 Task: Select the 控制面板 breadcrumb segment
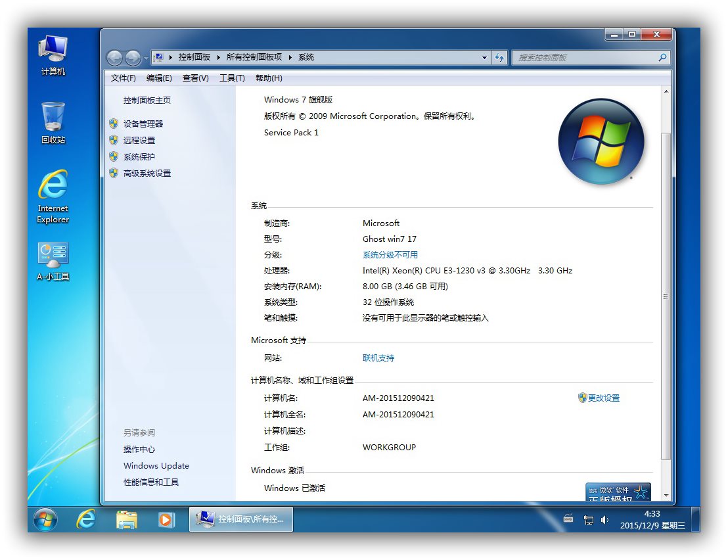click(194, 57)
